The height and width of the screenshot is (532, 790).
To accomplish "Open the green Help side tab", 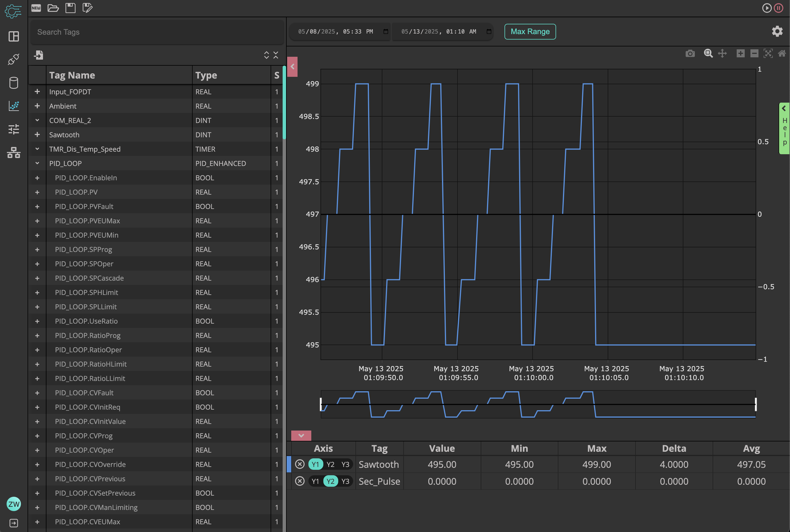I will [x=784, y=128].
